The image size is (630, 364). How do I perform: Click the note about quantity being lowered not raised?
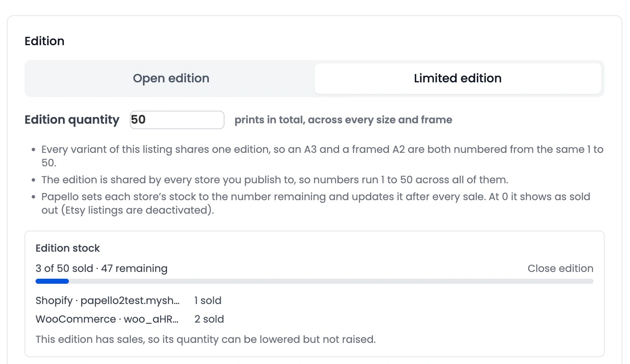click(x=205, y=340)
